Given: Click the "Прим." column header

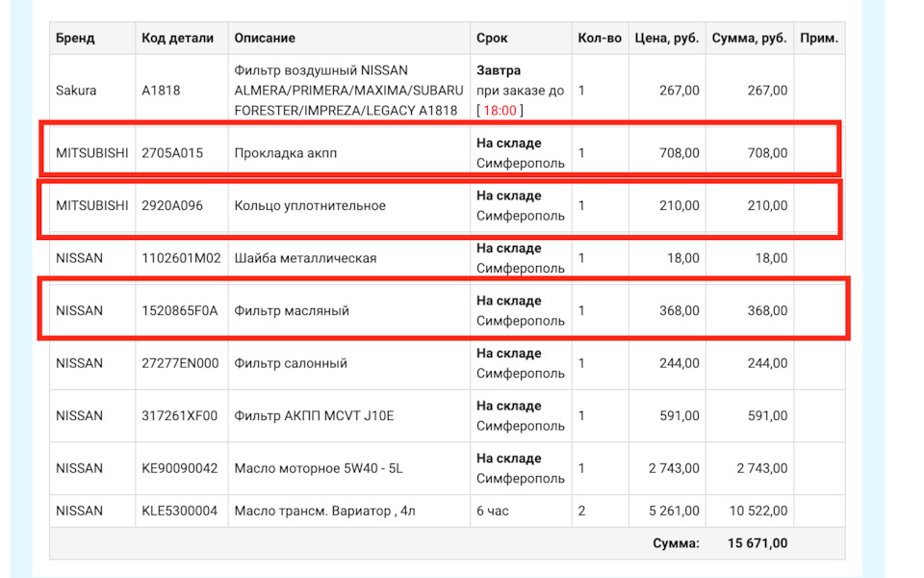Looking at the screenshot, I should coord(819,39).
